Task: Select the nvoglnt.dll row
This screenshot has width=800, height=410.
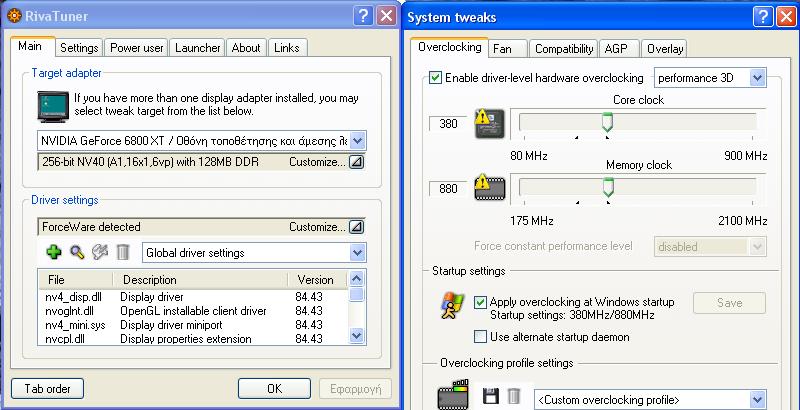Action: (194, 311)
